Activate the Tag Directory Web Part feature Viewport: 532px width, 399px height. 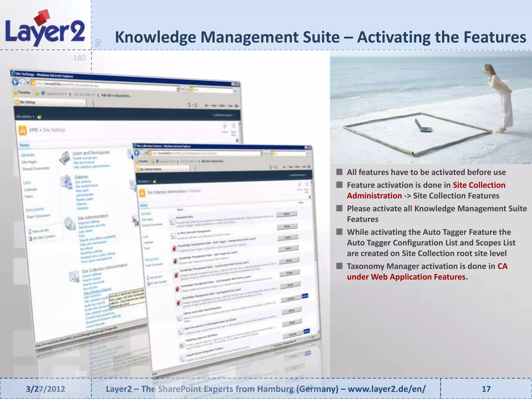coord(289,260)
